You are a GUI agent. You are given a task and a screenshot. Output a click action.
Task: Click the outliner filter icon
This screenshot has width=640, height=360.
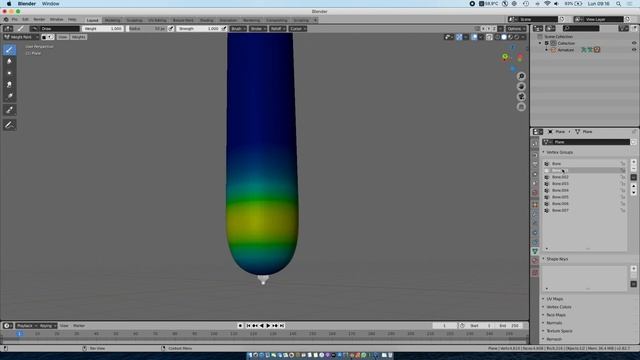tap(623, 28)
